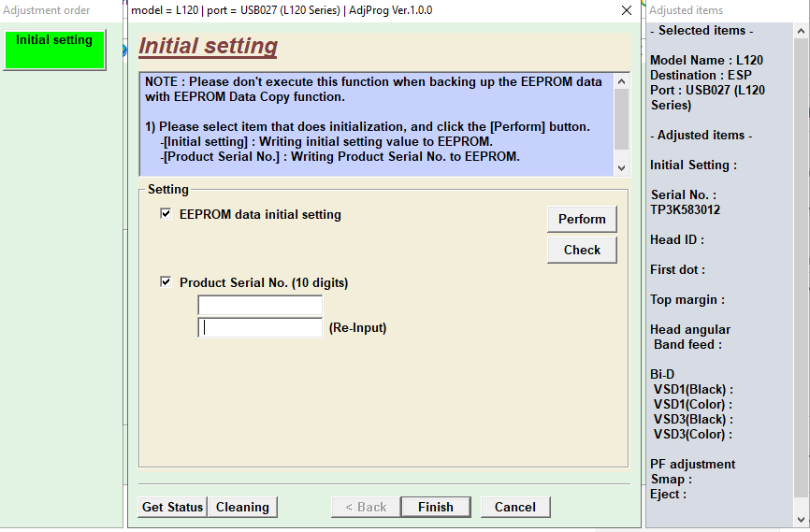Click Model Name : L120 text
The width and height of the screenshot is (810, 532).
(706, 60)
